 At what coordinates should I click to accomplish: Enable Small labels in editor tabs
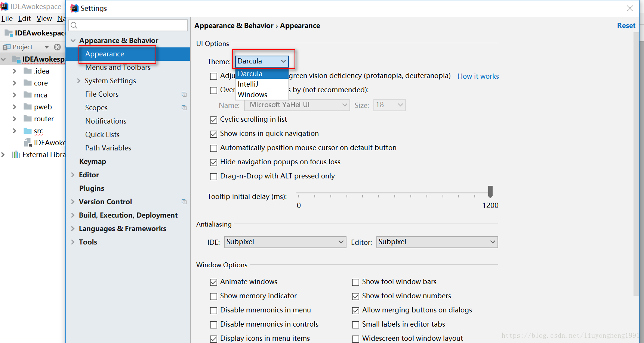(355, 325)
